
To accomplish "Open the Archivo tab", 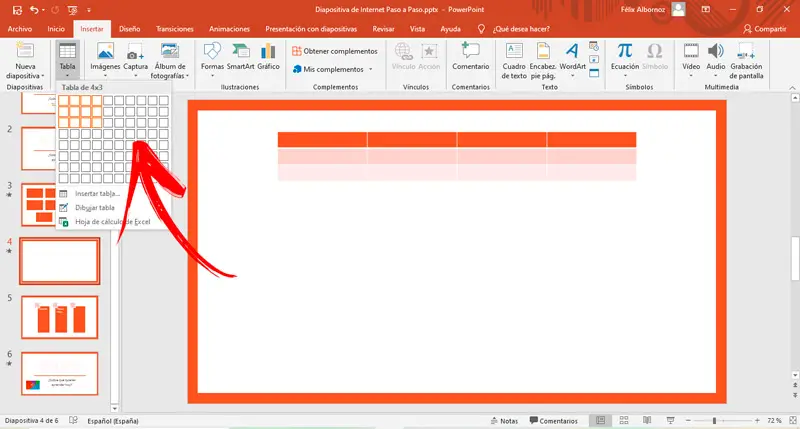I will point(20,29).
